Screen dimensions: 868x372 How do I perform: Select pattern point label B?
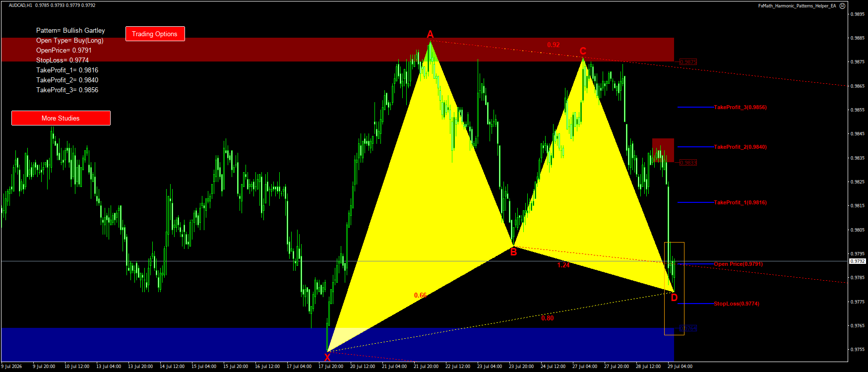point(513,252)
